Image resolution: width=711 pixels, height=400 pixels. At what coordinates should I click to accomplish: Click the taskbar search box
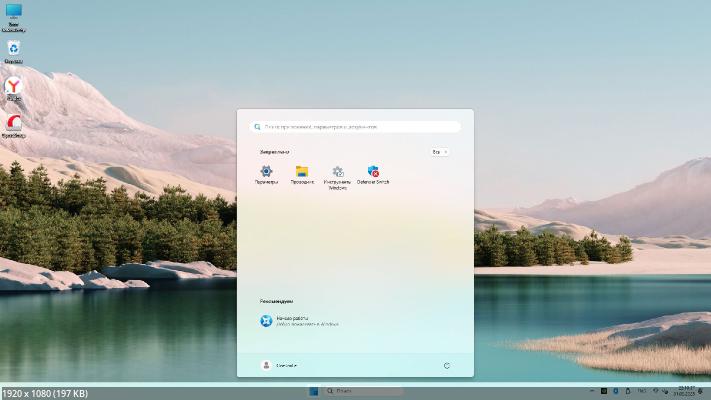tap(364, 391)
